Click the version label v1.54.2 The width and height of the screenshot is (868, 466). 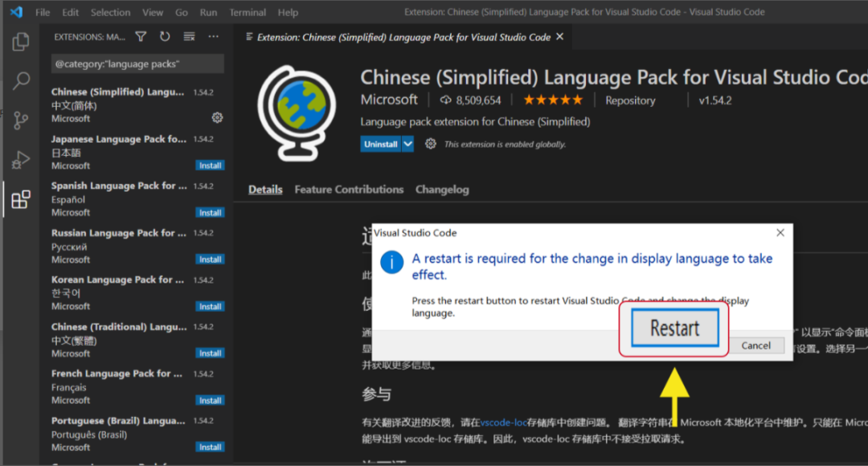coord(714,100)
